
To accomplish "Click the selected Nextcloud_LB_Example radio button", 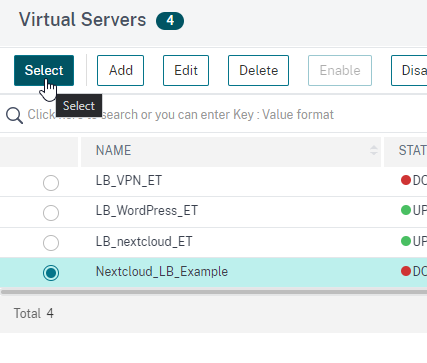I will (51, 273).
